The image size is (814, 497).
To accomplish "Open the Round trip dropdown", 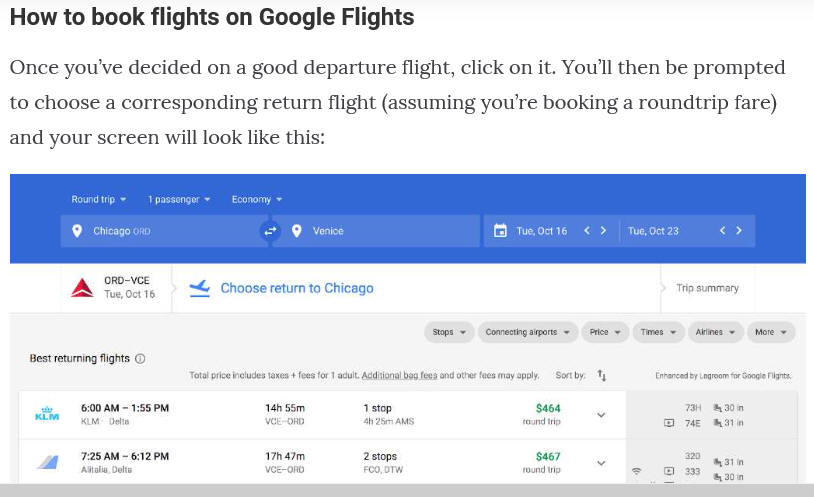I will pos(99,199).
